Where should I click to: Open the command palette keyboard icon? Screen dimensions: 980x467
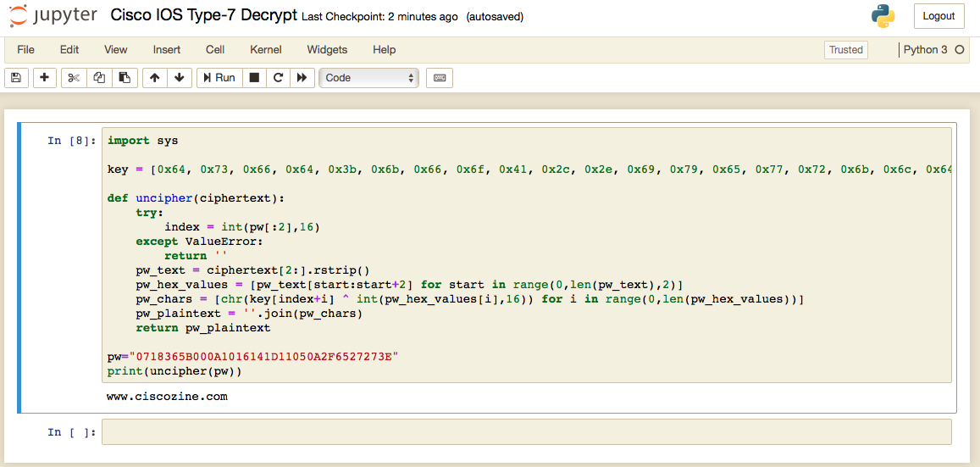440,77
